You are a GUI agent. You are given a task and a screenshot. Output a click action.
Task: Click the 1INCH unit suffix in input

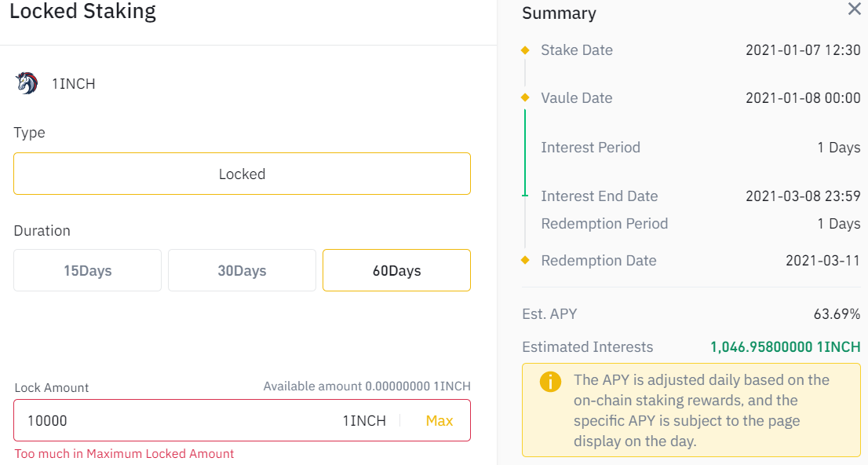point(364,421)
